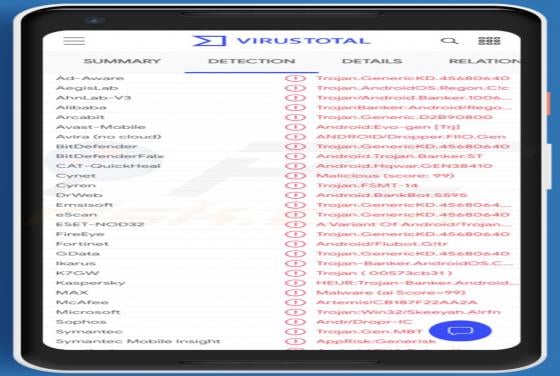Click the alert icon in FireEye row
The image size is (560, 376).
click(295, 234)
